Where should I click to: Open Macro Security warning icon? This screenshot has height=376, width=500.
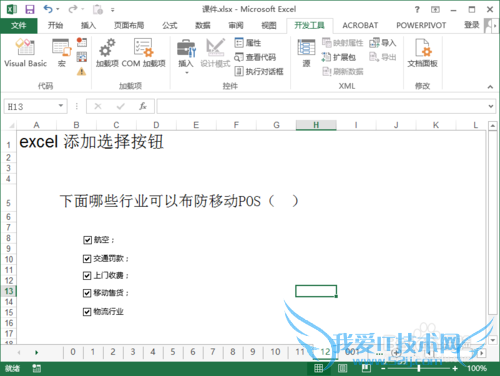(82, 71)
